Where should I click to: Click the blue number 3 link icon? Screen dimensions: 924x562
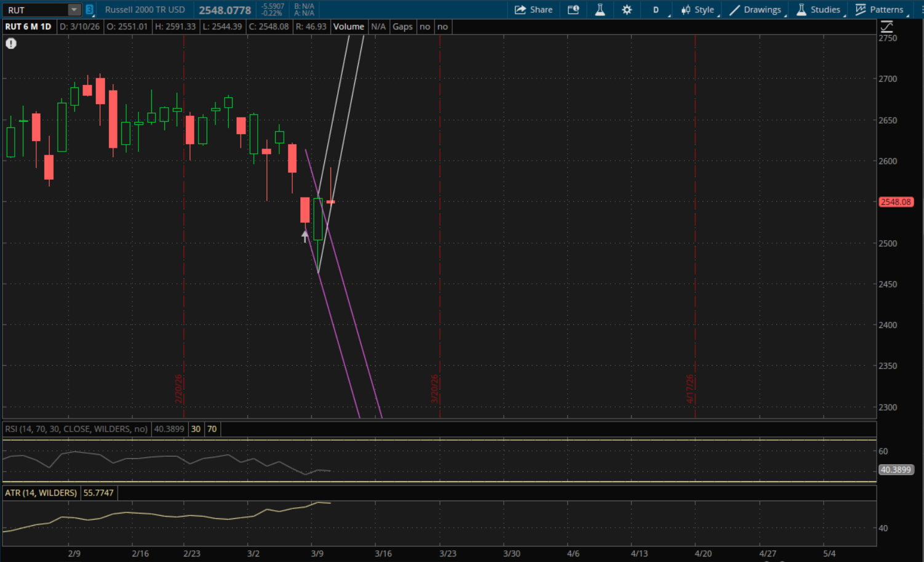[x=90, y=10]
